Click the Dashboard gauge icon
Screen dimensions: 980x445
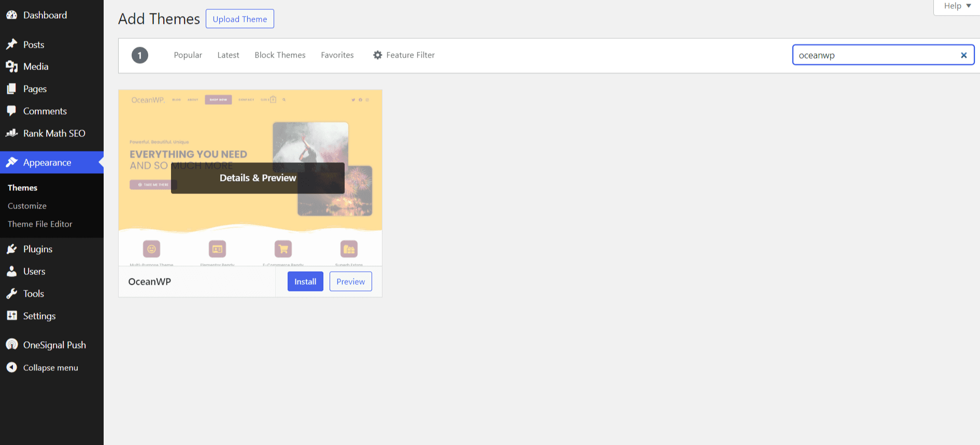coord(11,15)
